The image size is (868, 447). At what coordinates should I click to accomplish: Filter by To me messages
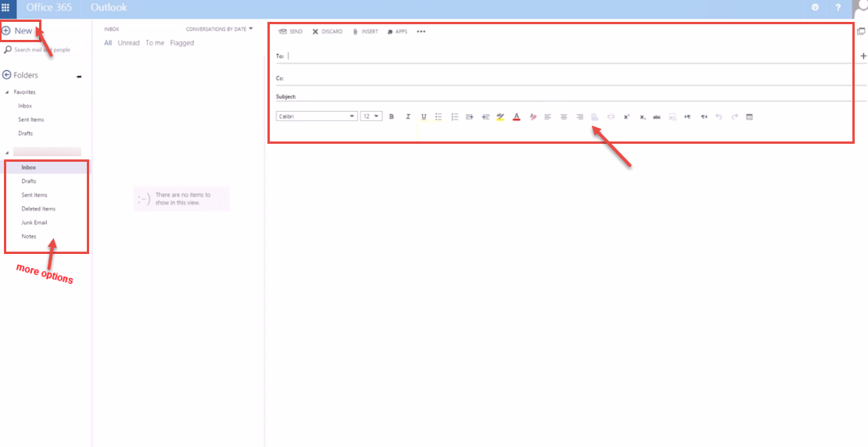coord(155,43)
